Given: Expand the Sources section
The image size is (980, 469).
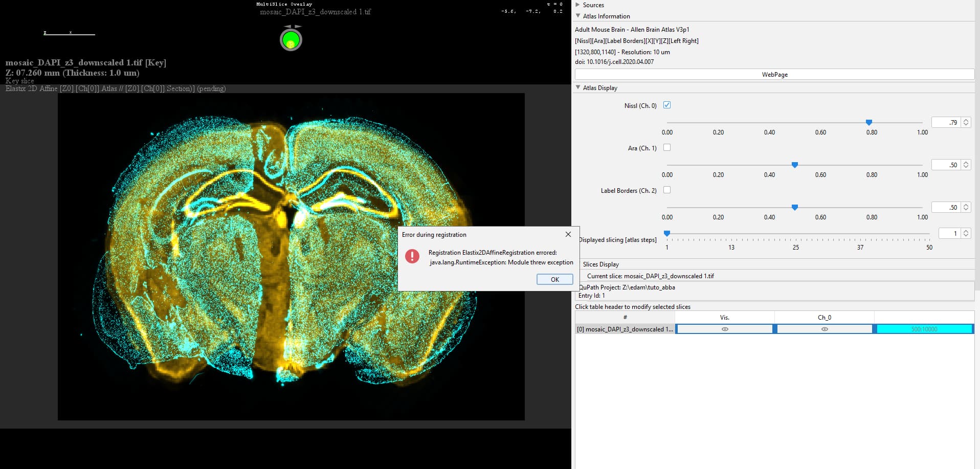Looking at the screenshot, I should click(578, 5).
